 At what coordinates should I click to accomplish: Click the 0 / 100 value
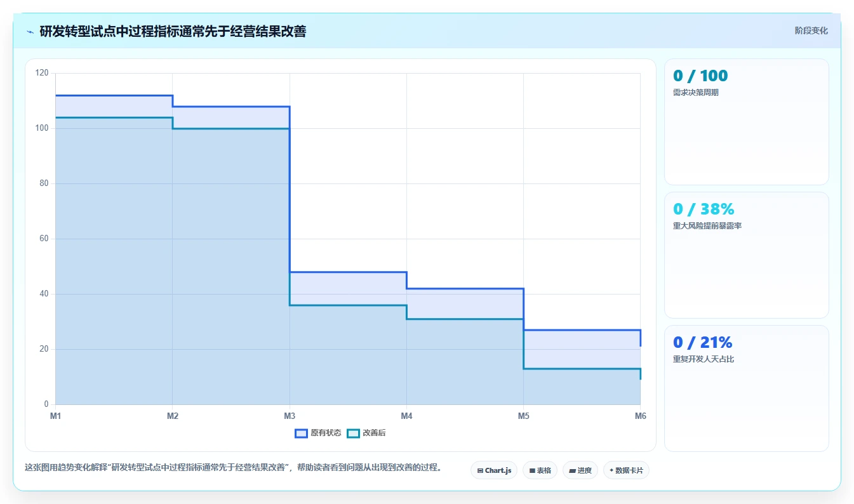[x=700, y=76]
